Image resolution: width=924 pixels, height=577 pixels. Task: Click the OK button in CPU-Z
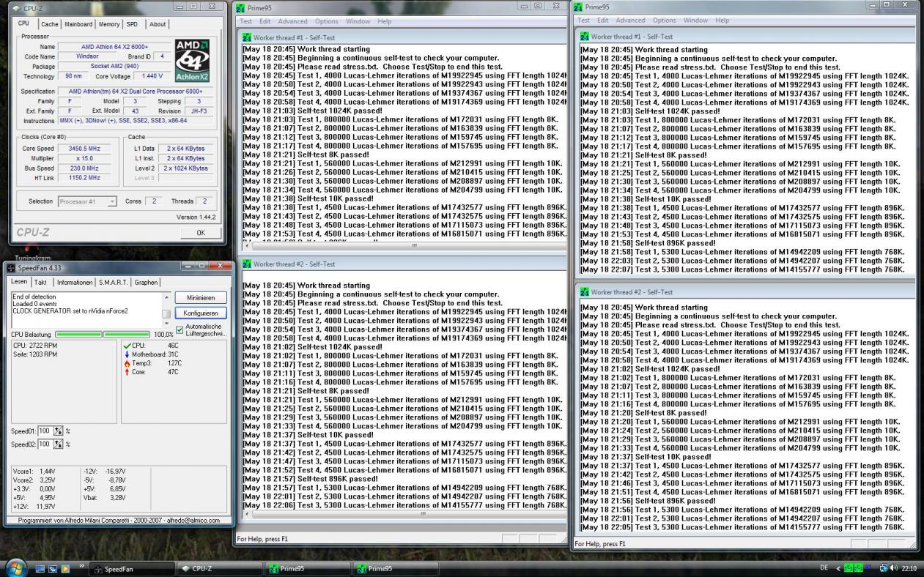click(x=201, y=233)
